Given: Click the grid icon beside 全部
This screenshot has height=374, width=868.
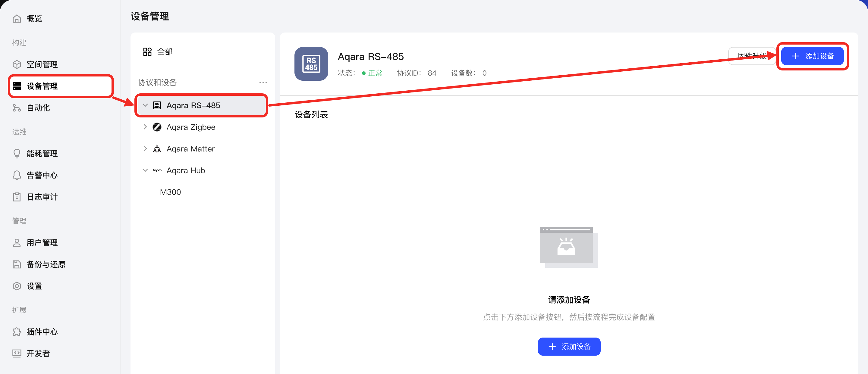Looking at the screenshot, I should click(x=147, y=52).
